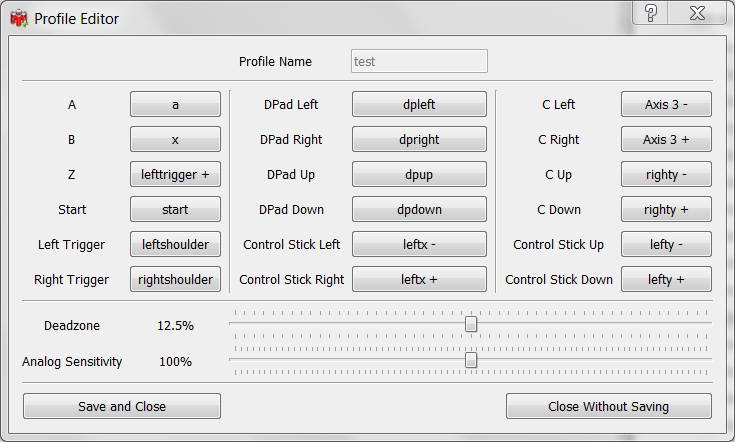Change C Down binding 'righty +'
The height and width of the screenshot is (442, 735).
pyautogui.click(x=666, y=209)
